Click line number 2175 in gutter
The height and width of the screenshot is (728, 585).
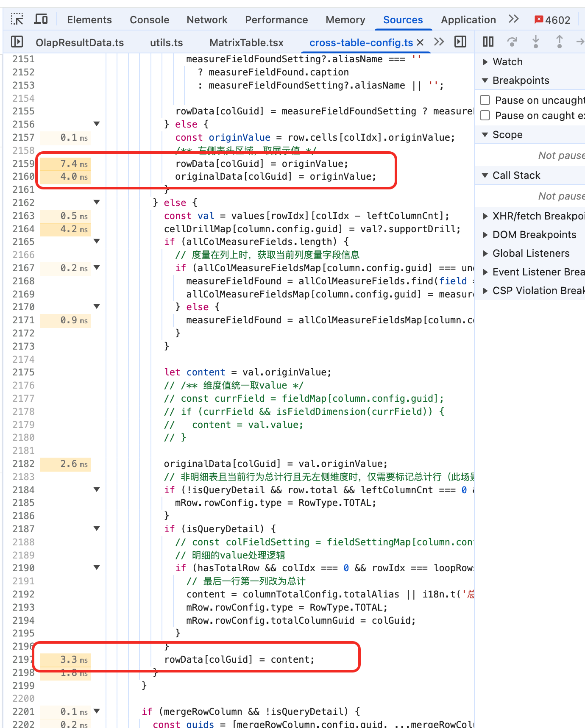pyautogui.click(x=23, y=372)
